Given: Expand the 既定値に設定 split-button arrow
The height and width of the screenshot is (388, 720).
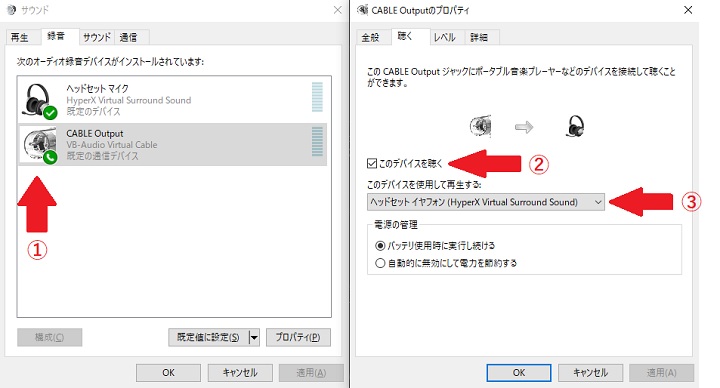Looking at the screenshot, I should click(x=254, y=337).
